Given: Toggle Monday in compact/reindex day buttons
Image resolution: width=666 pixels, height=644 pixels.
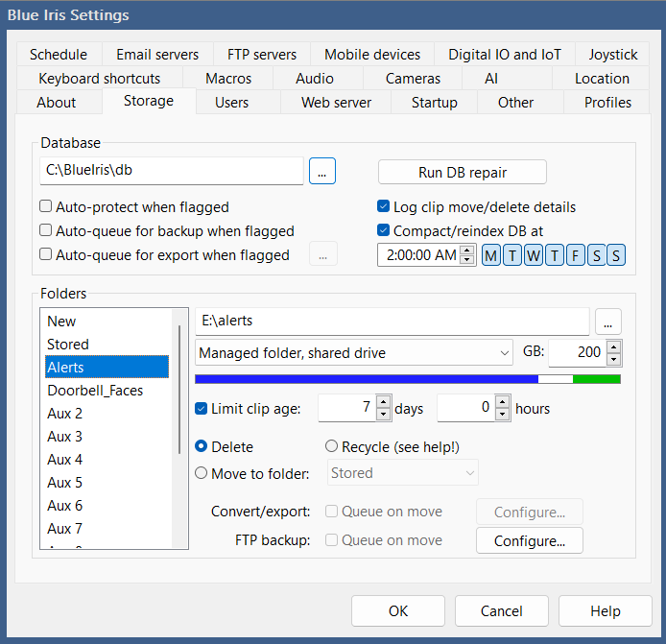Looking at the screenshot, I should click(x=490, y=255).
